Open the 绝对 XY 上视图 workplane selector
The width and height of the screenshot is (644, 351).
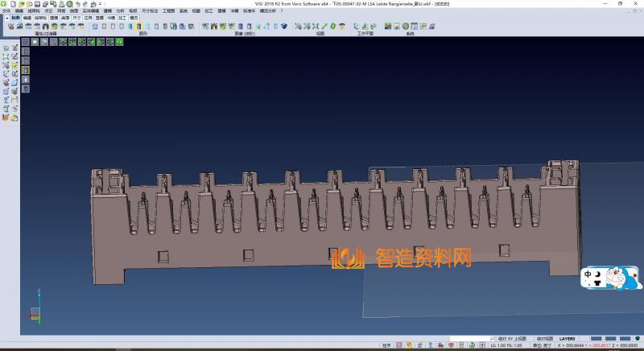(x=512, y=339)
